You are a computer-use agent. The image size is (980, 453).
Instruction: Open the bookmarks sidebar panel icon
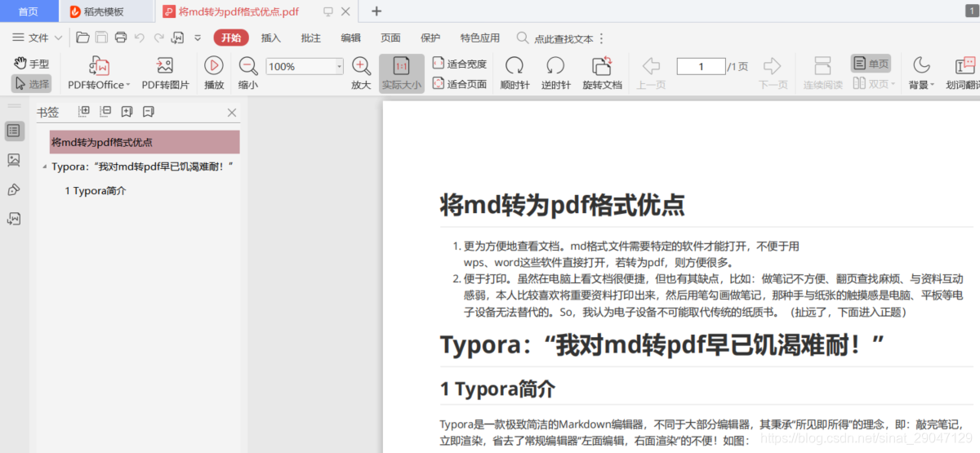click(14, 131)
